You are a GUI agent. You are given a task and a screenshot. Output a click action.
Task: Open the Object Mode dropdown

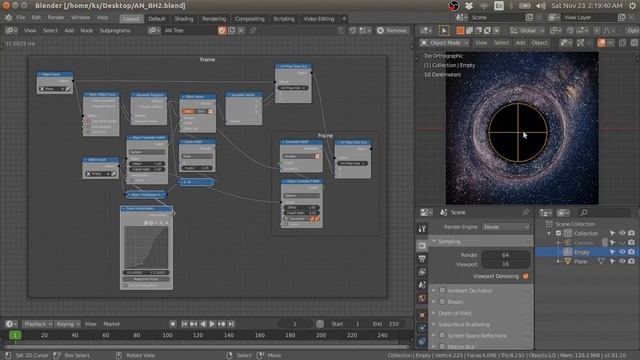pos(444,43)
